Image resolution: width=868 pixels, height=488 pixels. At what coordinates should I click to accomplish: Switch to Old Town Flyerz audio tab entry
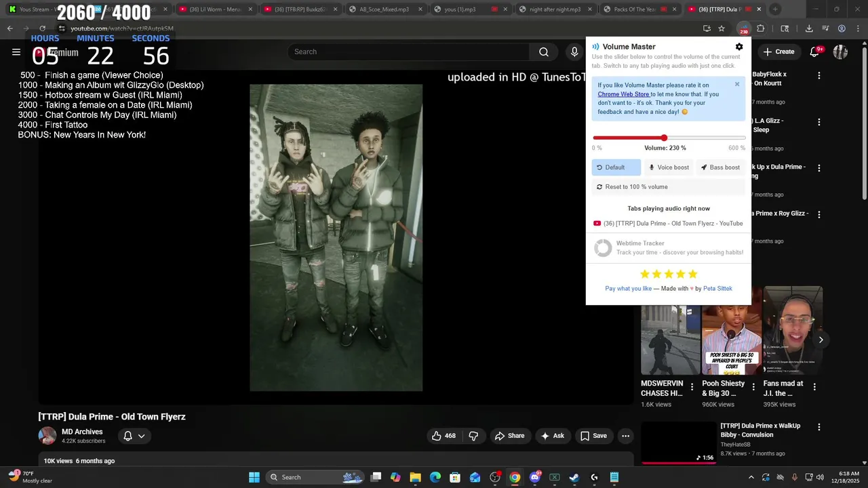[x=669, y=224]
